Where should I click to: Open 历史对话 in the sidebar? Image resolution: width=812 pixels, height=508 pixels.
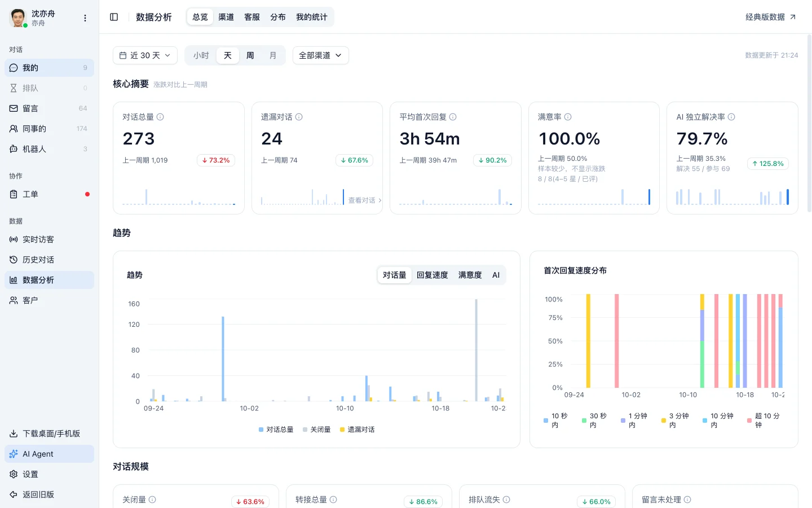49,260
